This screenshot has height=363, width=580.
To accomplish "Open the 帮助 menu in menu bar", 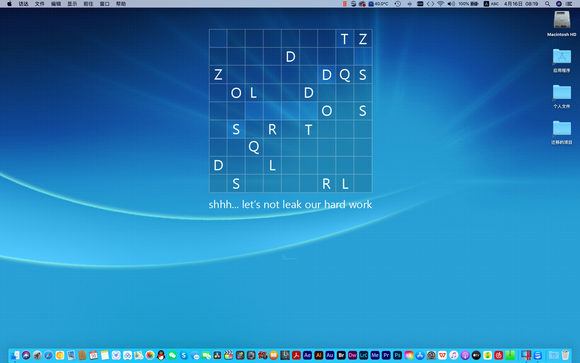I will pos(121,4).
